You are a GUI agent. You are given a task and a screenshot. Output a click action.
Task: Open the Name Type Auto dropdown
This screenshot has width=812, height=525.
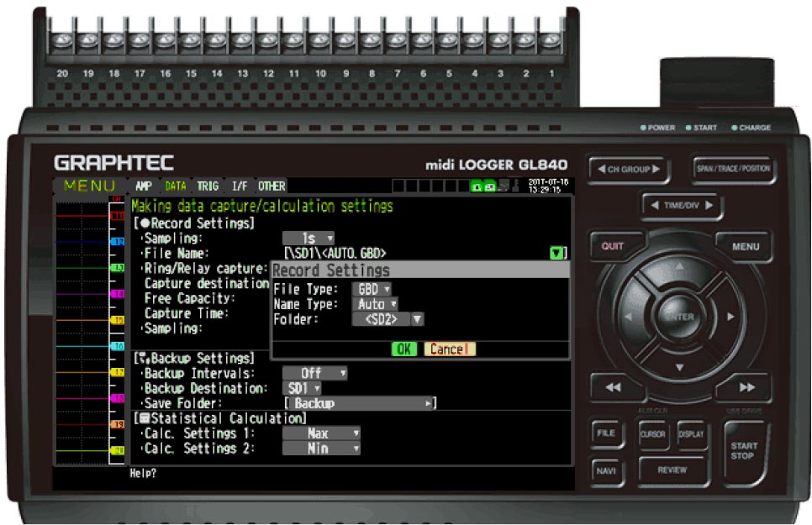(375, 304)
